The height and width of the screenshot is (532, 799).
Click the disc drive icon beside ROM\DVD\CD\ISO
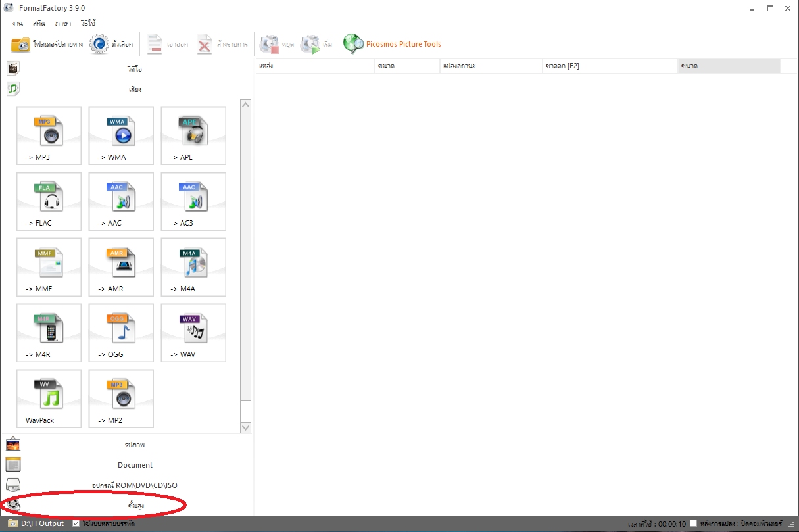coord(13,485)
